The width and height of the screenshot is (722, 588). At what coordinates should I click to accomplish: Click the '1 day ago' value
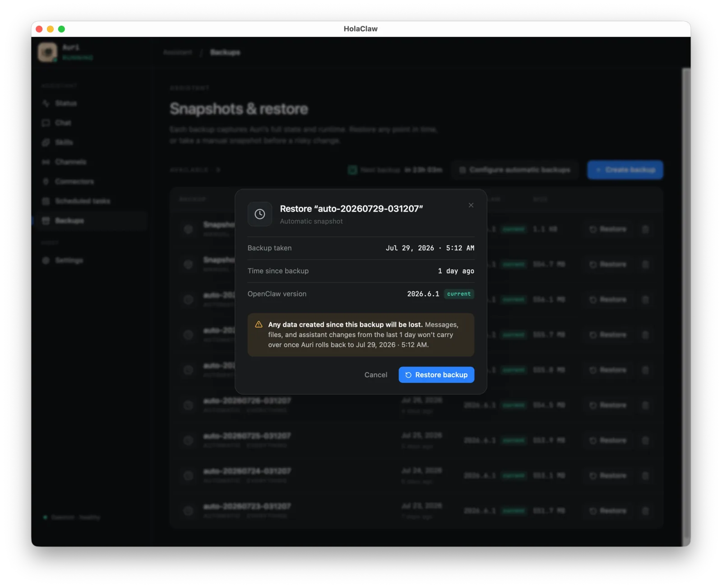[x=456, y=271]
